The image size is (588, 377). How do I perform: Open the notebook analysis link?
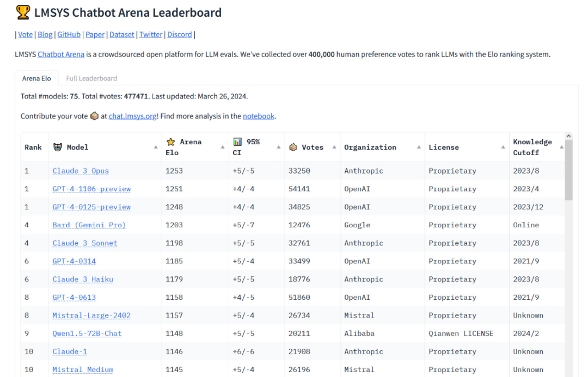[x=259, y=116]
